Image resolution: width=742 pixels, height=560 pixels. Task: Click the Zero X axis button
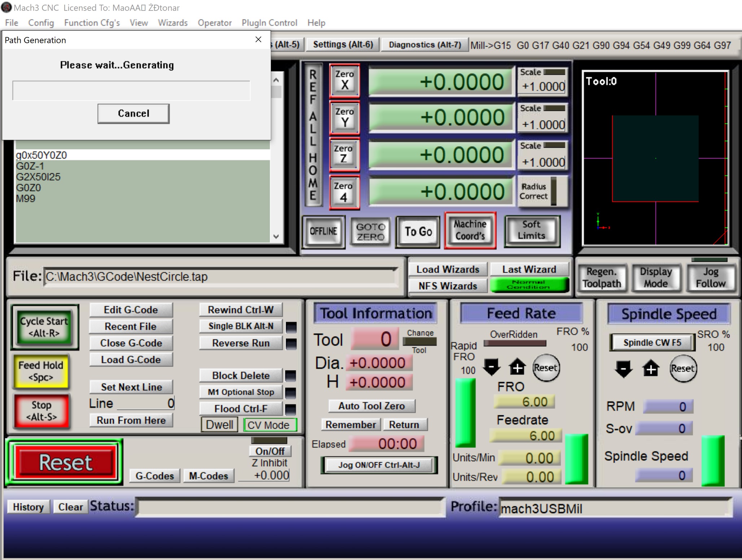[x=344, y=81]
